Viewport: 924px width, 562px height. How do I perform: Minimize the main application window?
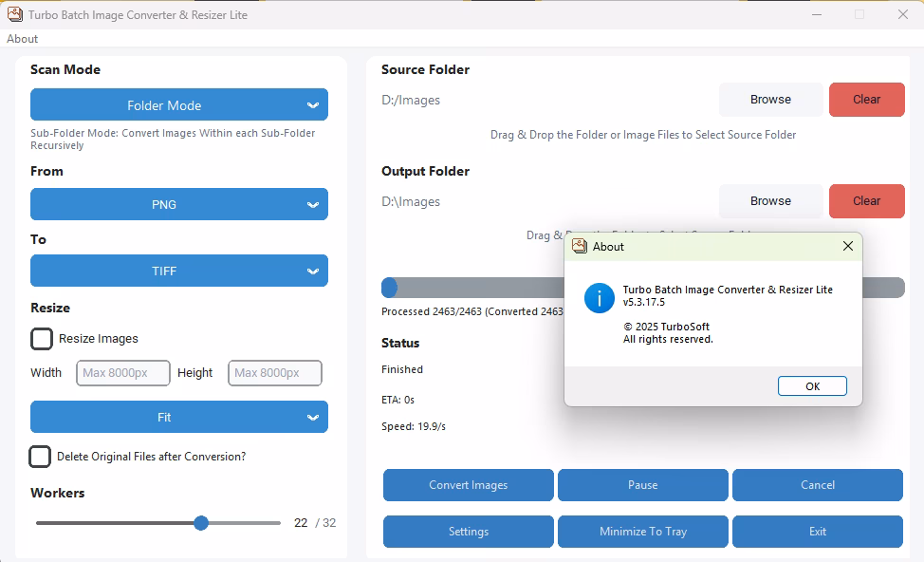click(x=817, y=15)
